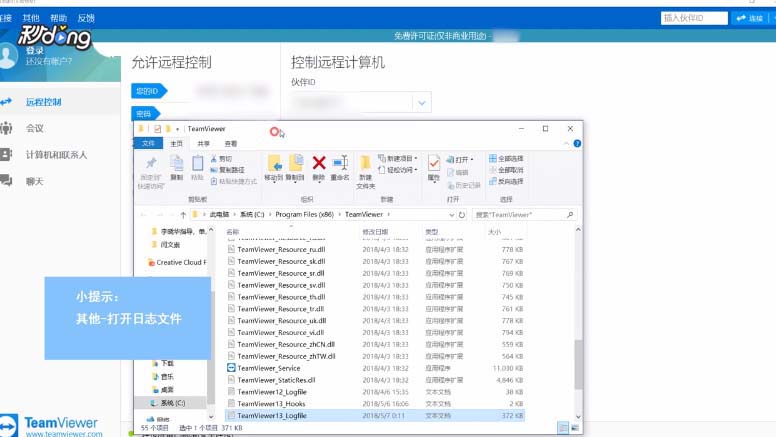Click the blue help question mark icon
This screenshot has width=776, height=437.
577,144
